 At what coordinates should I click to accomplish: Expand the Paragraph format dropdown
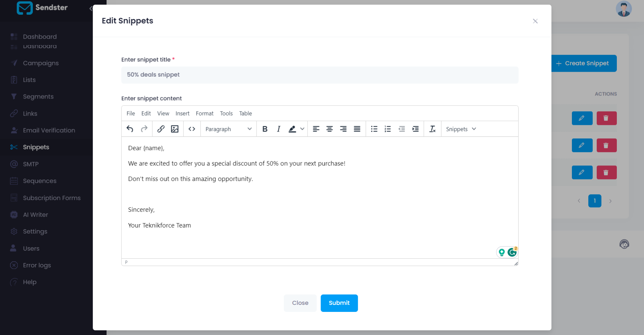(228, 129)
